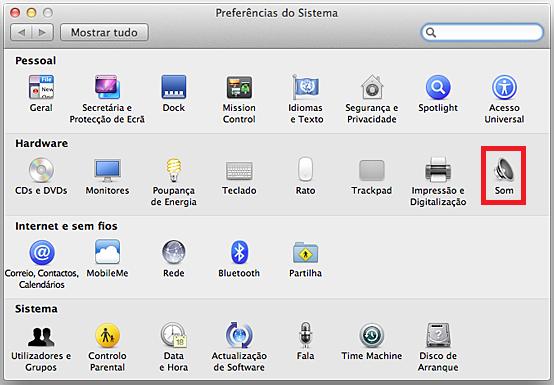Click the Sistema section heading

tap(36, 308)
